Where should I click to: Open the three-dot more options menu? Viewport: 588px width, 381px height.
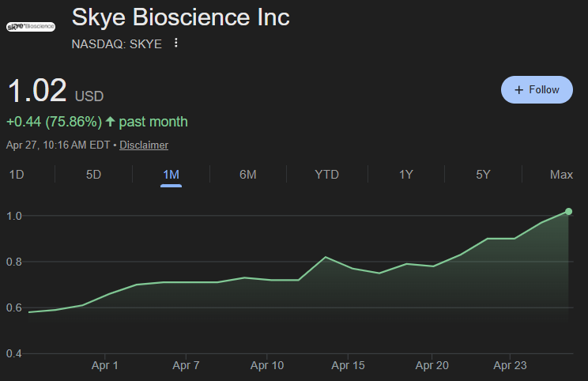click(175, 43)
